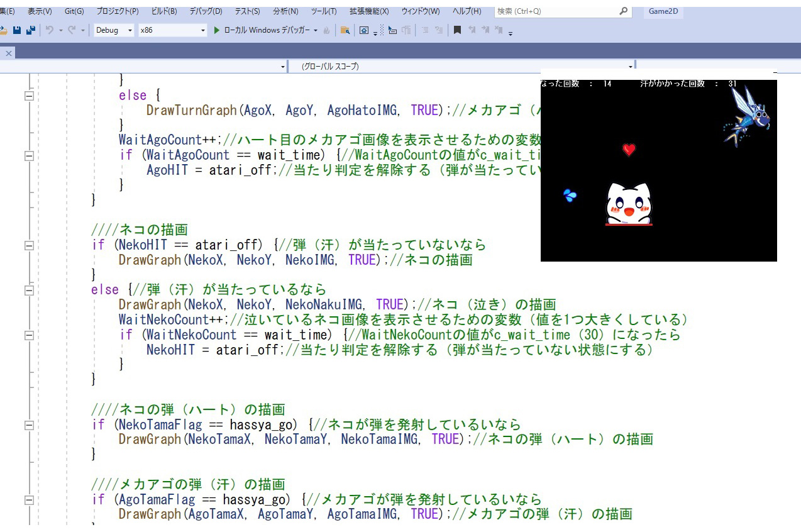Viewport: 801px width, 532px height.
Task: Open the ヘルプ(H) menu
Action: click(467, 11)
